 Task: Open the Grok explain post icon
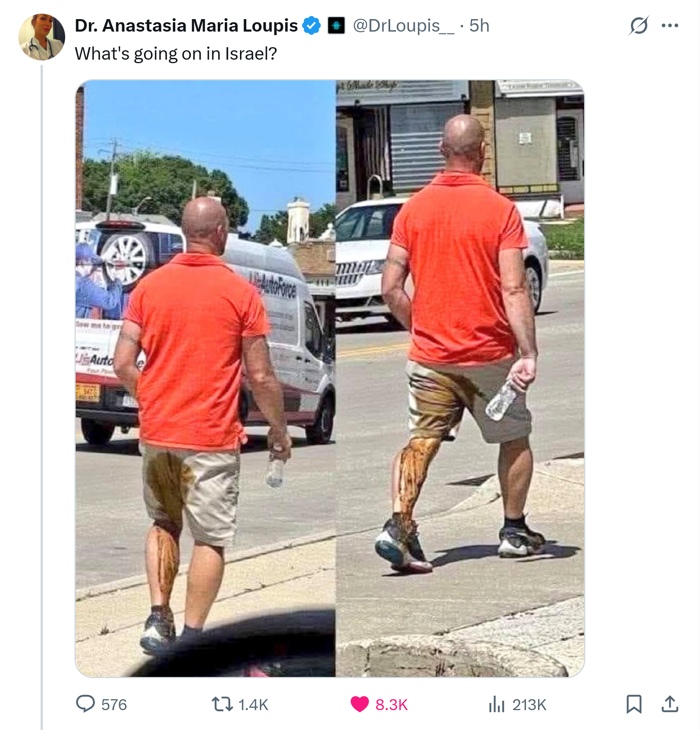[x=639, y=26]
